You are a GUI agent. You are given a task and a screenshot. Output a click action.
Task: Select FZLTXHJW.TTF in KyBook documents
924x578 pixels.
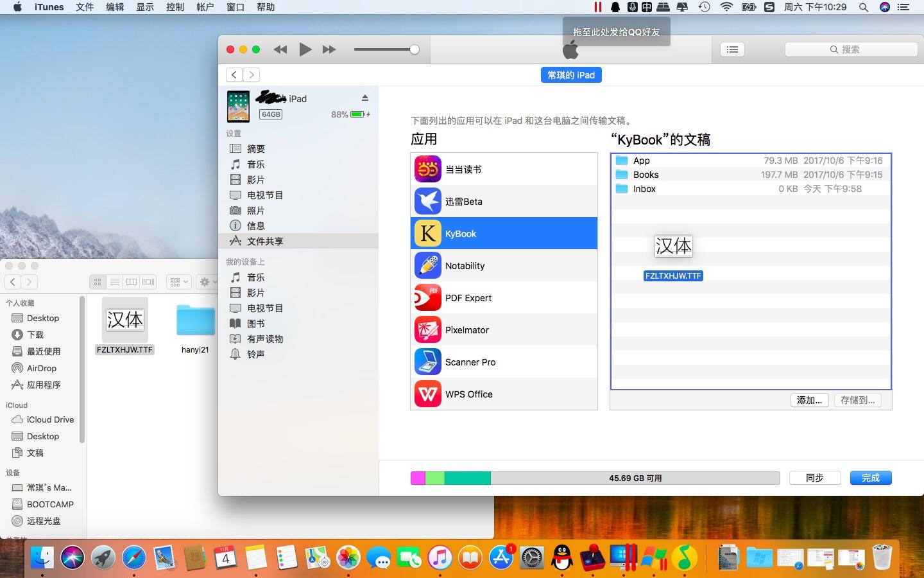click(673, 276)
